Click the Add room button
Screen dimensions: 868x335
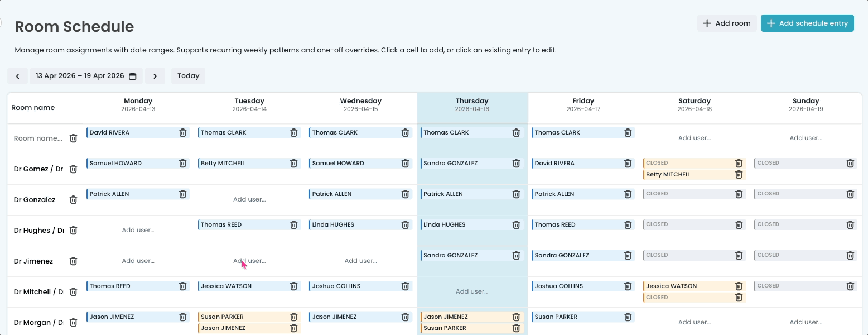(726, 23)
